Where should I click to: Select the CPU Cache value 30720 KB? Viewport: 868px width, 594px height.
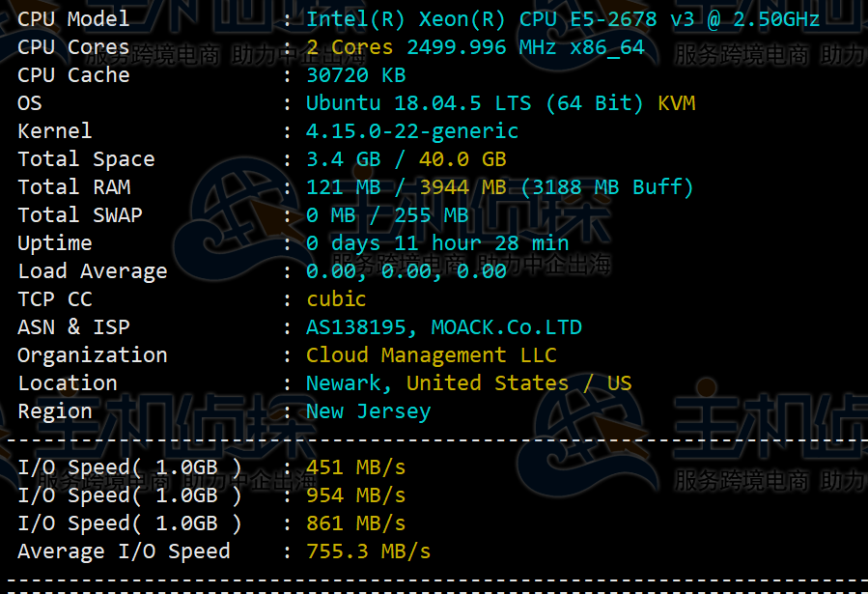pyautogui.click(x=355, y=75)
